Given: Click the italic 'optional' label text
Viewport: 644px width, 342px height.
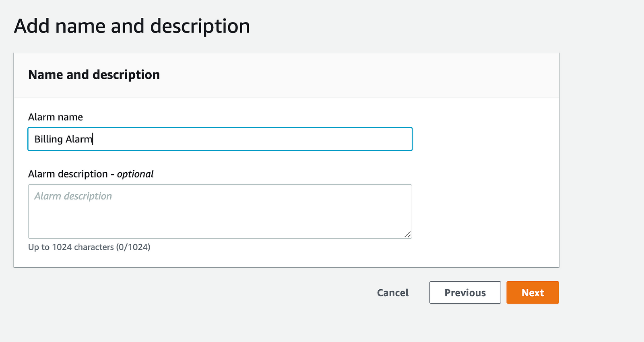Looking at the screenshot, I should pos(135,174).
